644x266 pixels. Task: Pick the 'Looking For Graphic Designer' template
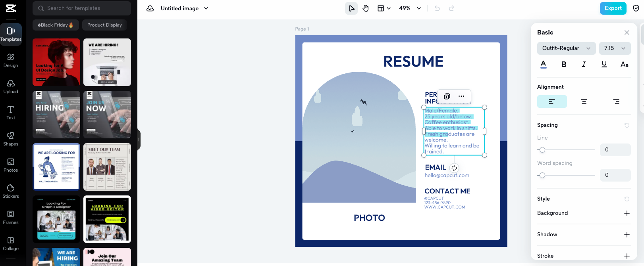click(56, 219)
